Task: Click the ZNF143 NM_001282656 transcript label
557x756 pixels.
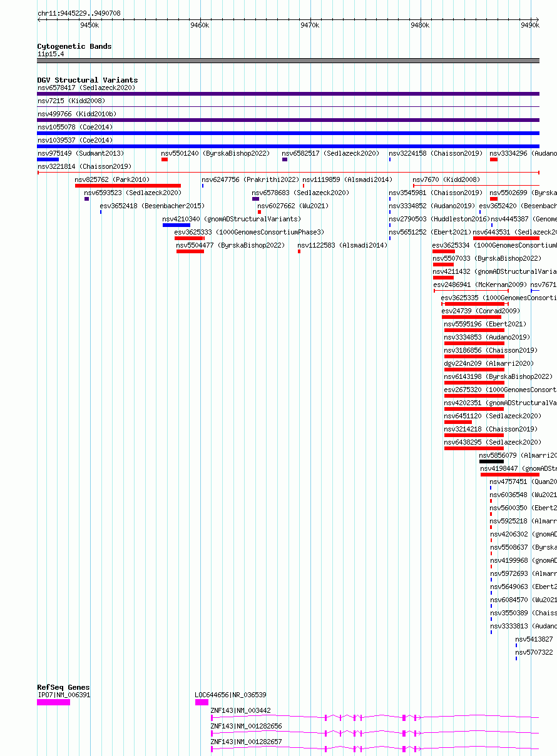Action: [247, 726]
